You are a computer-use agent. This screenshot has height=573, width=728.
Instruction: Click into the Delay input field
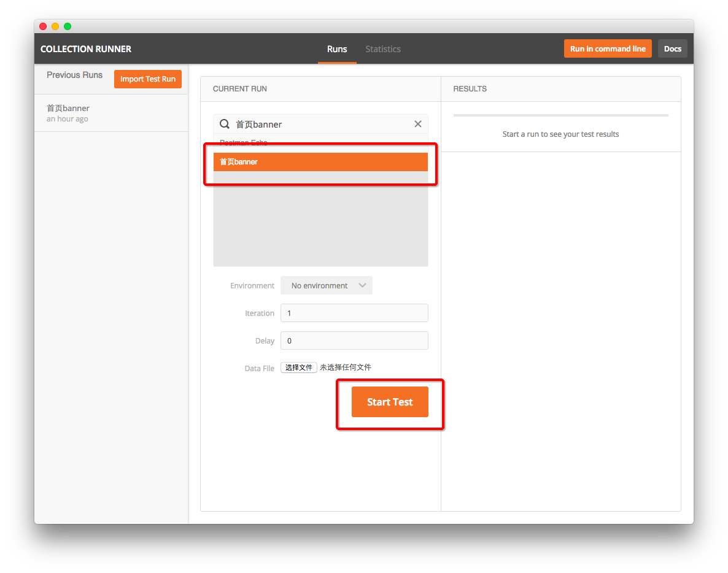[x=354, y=340]
